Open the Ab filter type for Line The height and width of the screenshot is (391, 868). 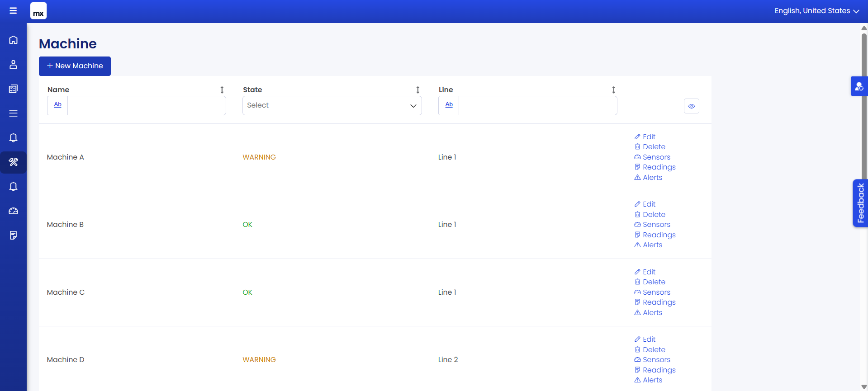tap(449, 105)
